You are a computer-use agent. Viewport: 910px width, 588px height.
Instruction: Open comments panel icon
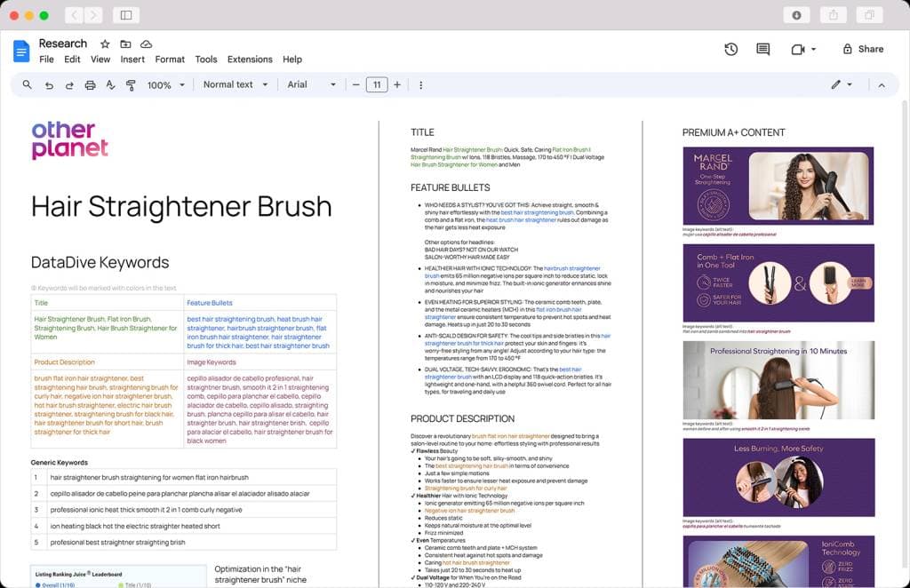coord(763,49)
